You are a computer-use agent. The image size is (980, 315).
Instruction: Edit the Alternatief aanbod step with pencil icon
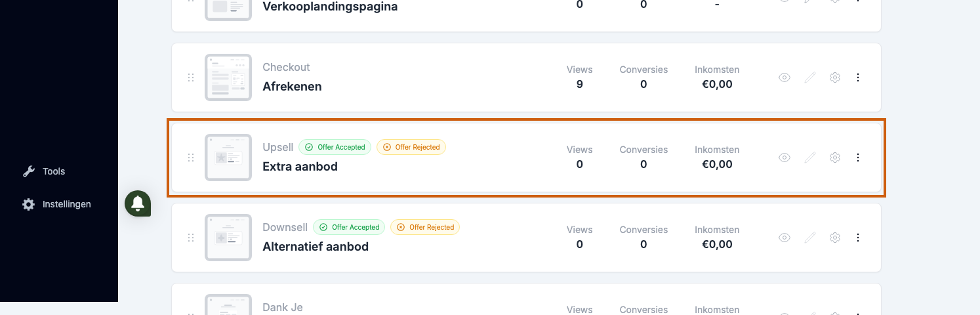pyautogui.click(x=810, y=238)
